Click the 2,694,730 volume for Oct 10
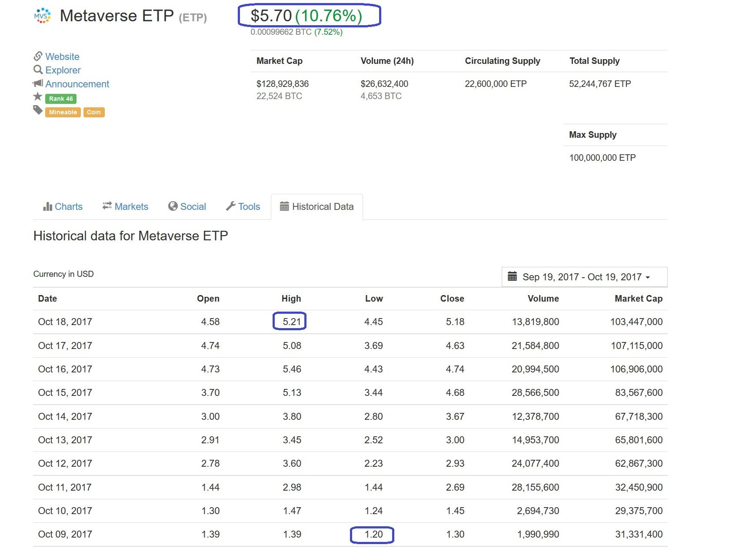756x548 pixels. click(538, 511)
